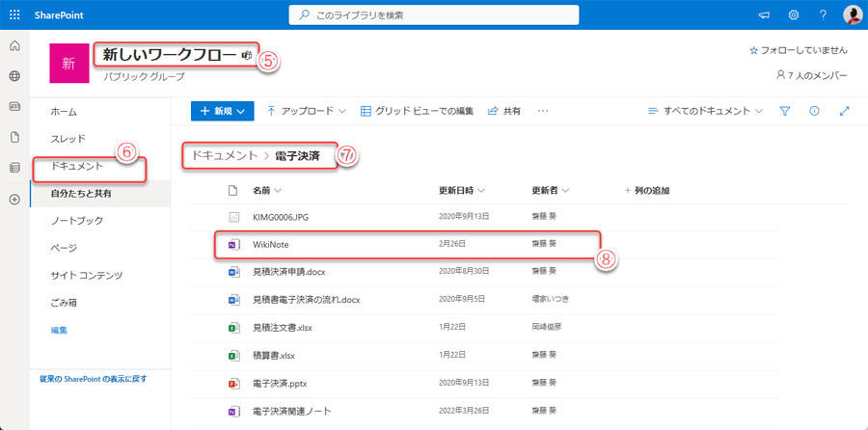Open My sites globe icon
The width and height of the screenshot is (868, 430).
pyautogui.click(x=14, y=76)
